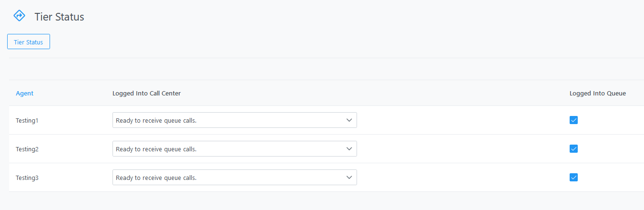
Task: Click the dropdown chevron in Testing1's row
Action: 349,120
